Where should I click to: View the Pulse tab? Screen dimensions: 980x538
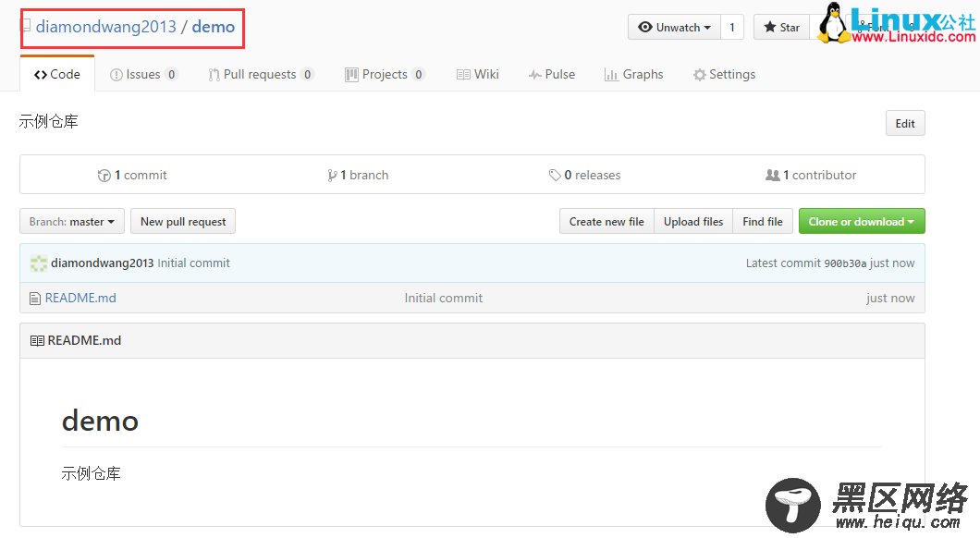coord(551,74)
